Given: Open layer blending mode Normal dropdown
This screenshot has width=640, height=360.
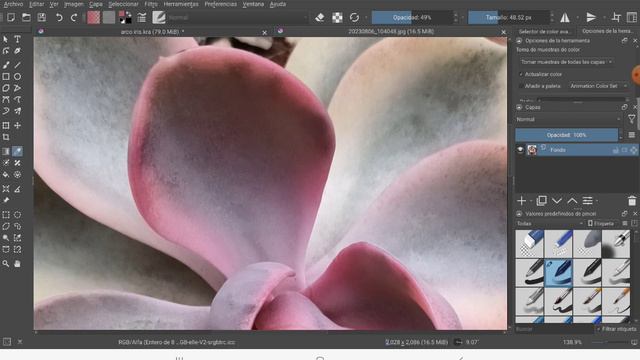Looking at the screenshot, I should (568, 119).
